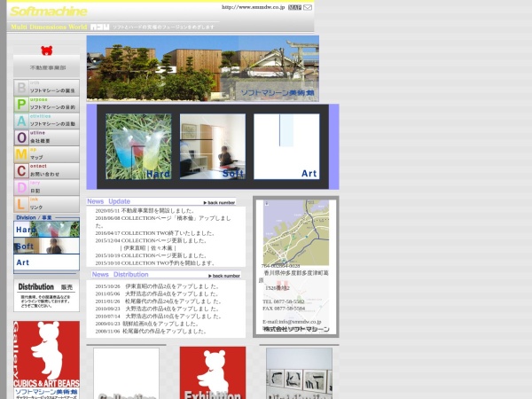This screenshot has width=532, height=399.
Task: Open the Collection card at bottom
Action: (126, 373)
